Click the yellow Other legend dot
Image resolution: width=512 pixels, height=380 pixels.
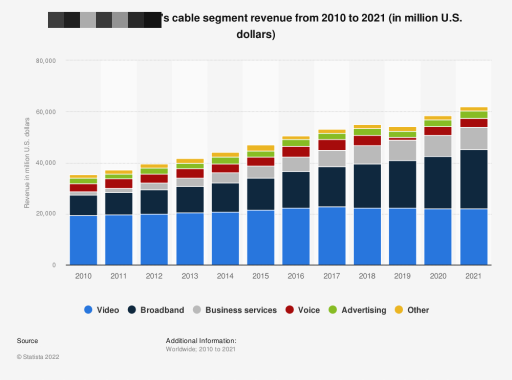[x=399, y=310]
